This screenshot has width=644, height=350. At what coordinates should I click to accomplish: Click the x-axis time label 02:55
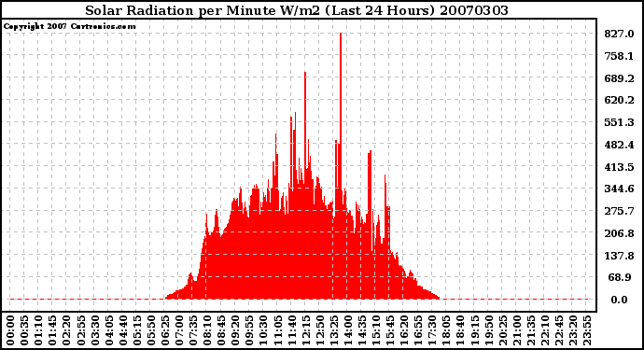[80, 330]
